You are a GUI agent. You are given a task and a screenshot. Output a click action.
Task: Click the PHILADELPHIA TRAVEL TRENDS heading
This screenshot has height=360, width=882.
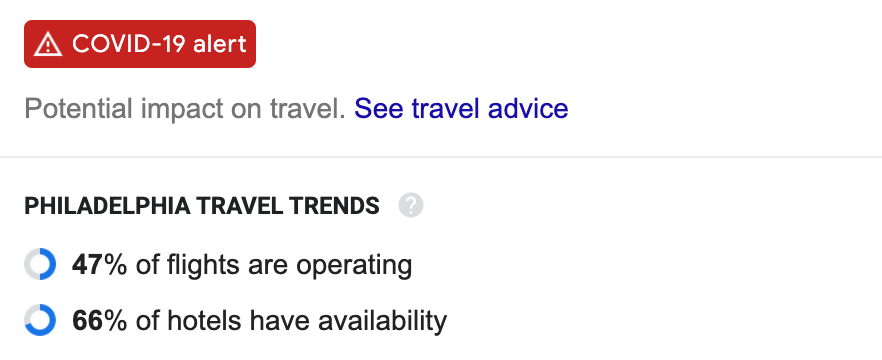(x=202, y=206)
